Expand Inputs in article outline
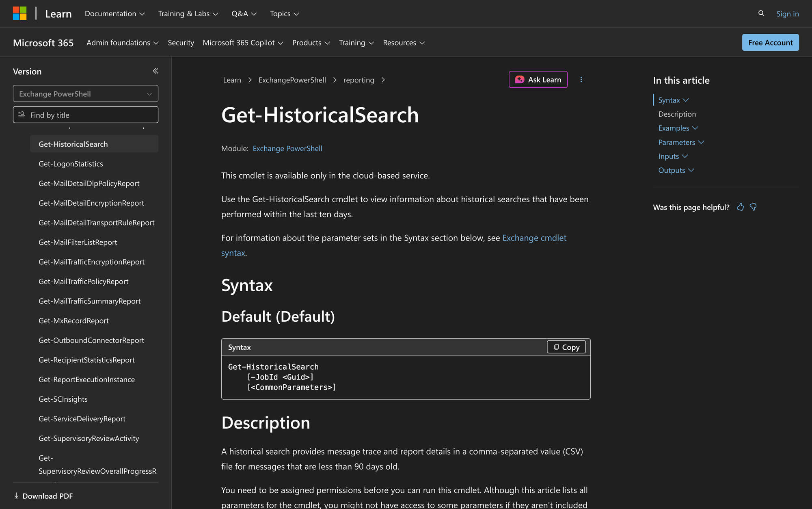This screenshot has height=509, width=812. tap(673, 156)
